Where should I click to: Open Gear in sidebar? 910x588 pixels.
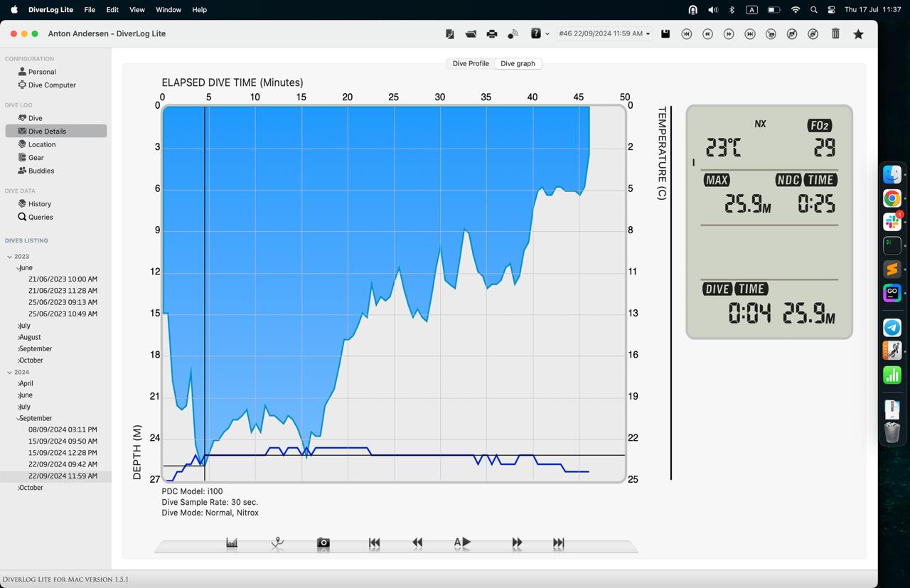tap(36, 157)
